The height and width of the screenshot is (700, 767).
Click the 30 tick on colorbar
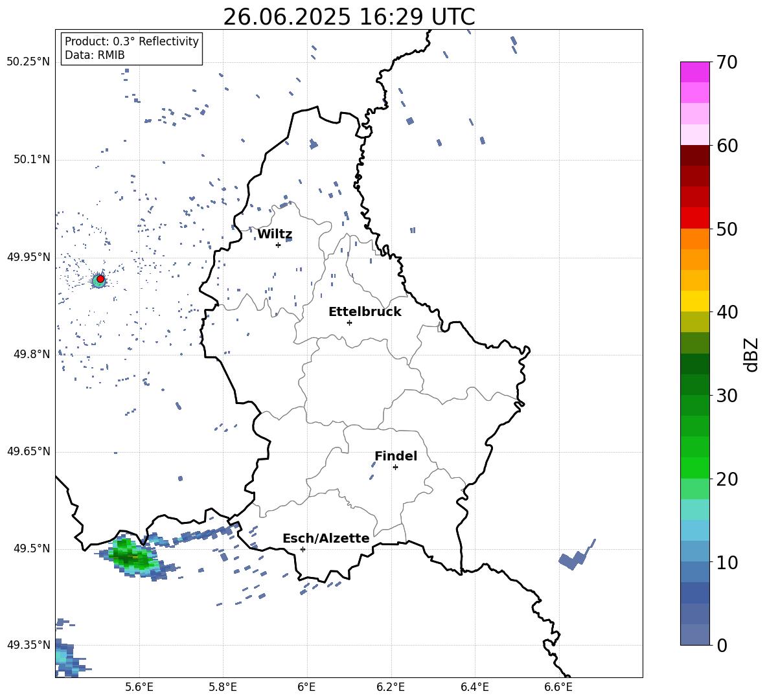pos(726,396)
